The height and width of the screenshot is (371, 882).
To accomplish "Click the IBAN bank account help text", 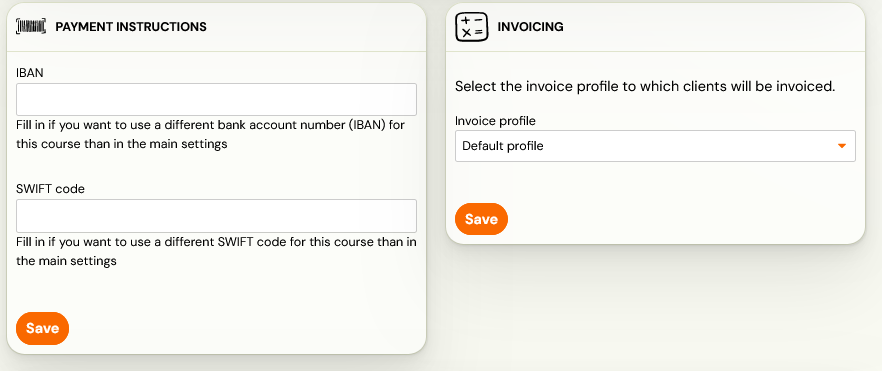I will 210,134.
